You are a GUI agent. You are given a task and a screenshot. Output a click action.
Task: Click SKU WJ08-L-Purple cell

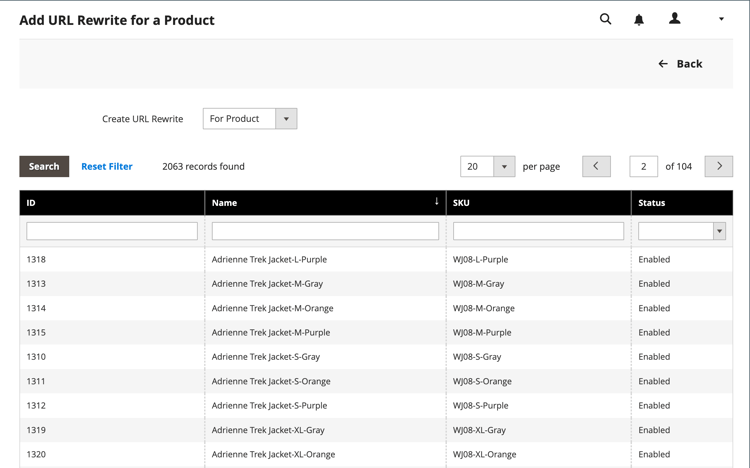539,259
